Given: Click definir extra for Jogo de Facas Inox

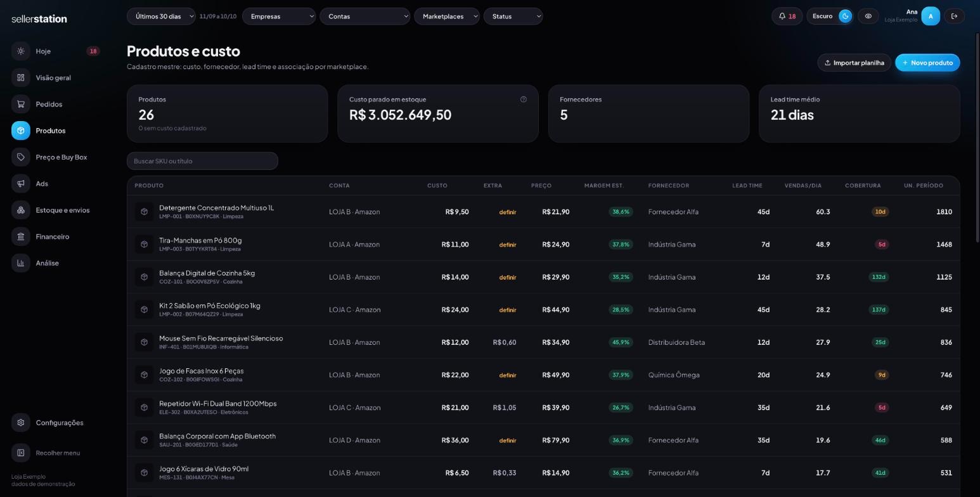Looking at the screenshot, I should click(508, 375).
